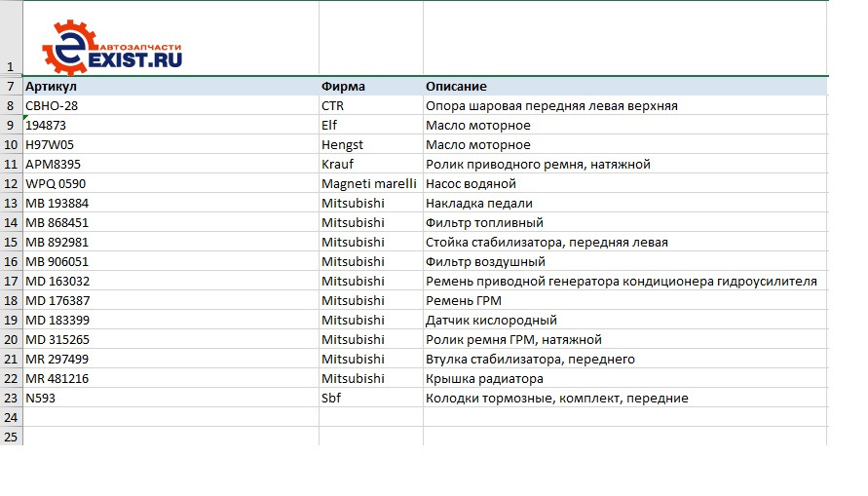Select row header 17
The width and height of the screenshot is (868, 496).
click(x=11, y=282)
